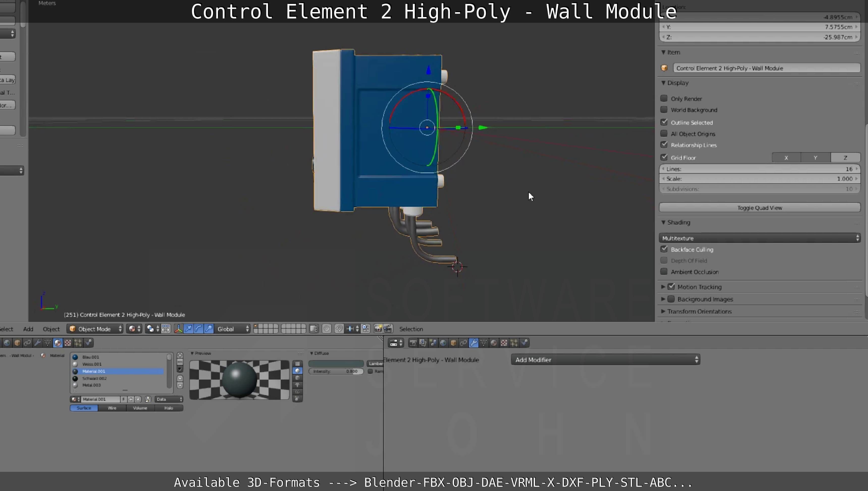Uncheck Grid Floor checkbox

click(664, 157)
